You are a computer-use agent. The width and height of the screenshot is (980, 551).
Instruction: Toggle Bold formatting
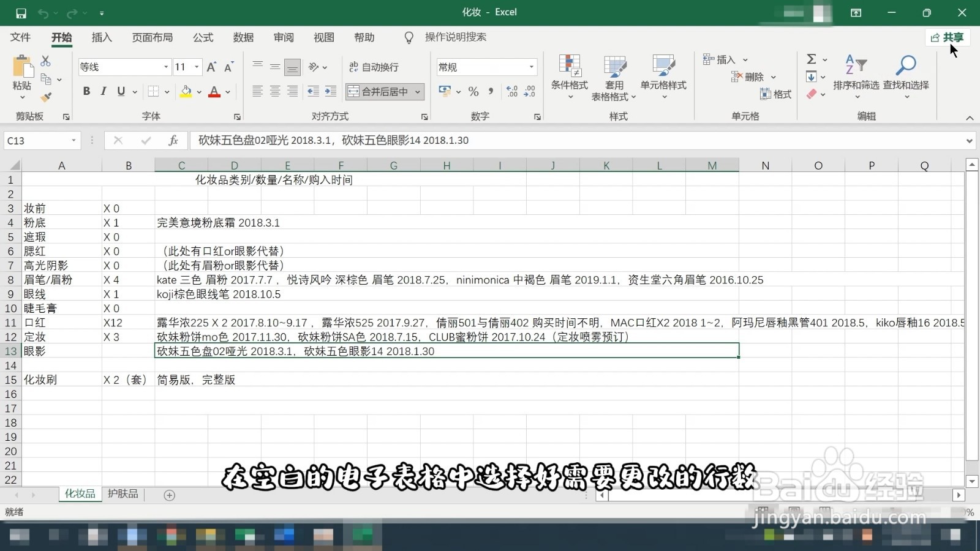(x=86, y=91)
